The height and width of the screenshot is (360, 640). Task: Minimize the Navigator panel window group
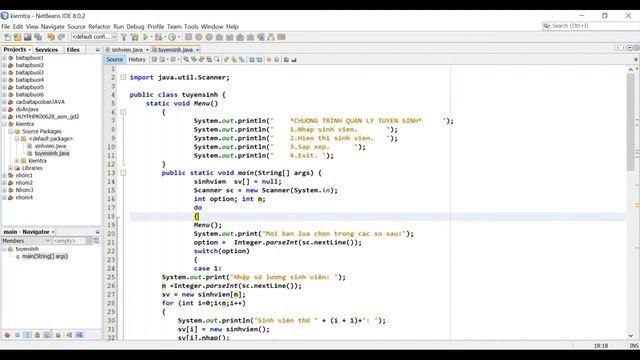click(98, 232)
